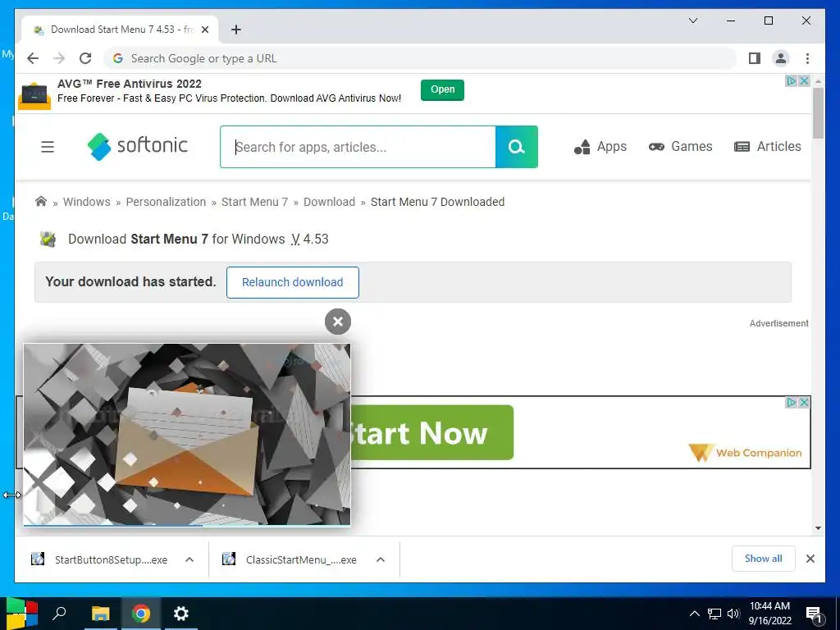Close the floating video popup
Viewport: 840px width, 630px height.
pos(337,322)
